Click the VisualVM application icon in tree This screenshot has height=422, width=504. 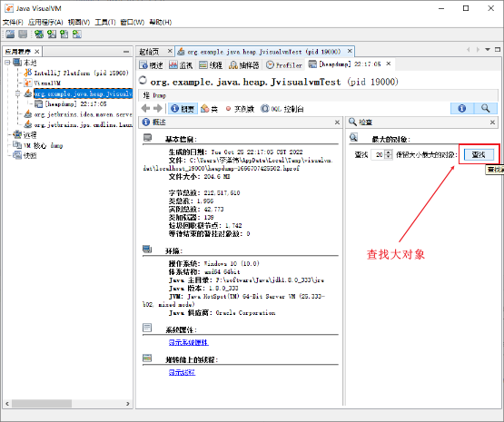tap(28, 83)
